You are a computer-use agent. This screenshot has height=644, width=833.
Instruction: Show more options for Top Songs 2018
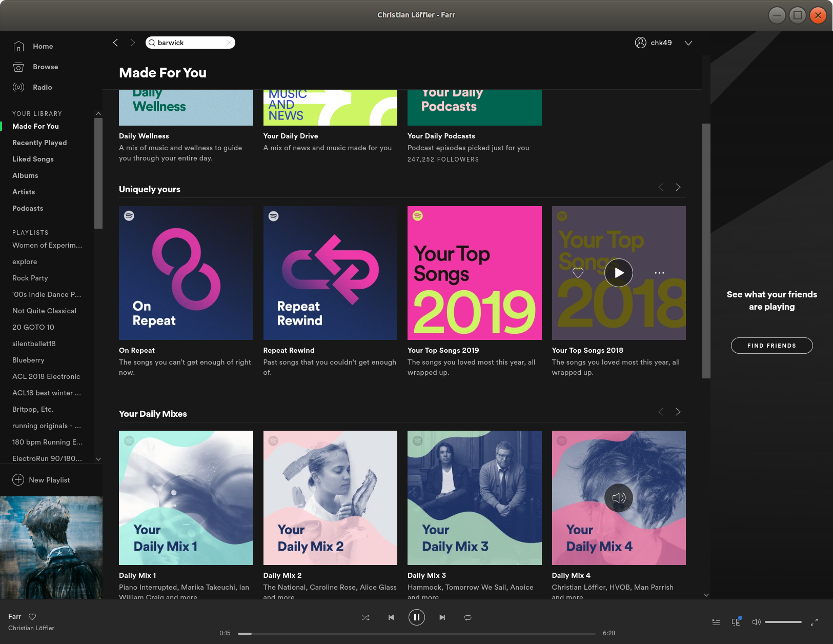(x=659, y=273)
